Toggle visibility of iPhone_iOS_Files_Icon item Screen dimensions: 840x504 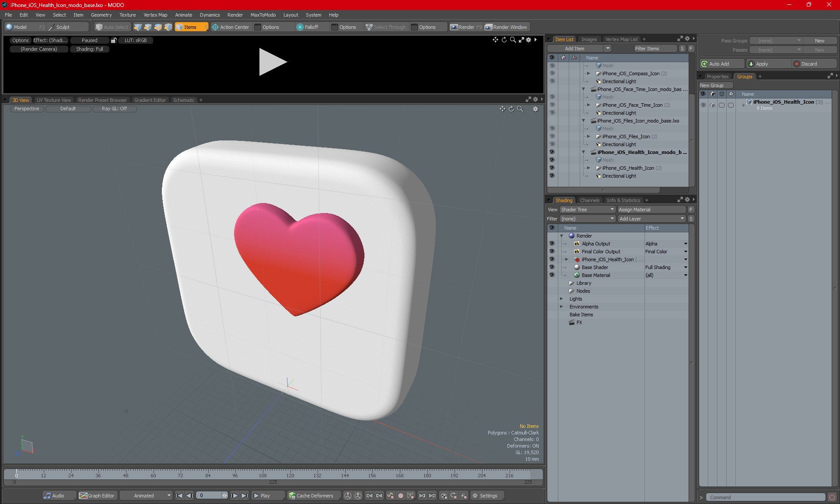(x=552, y=136)
